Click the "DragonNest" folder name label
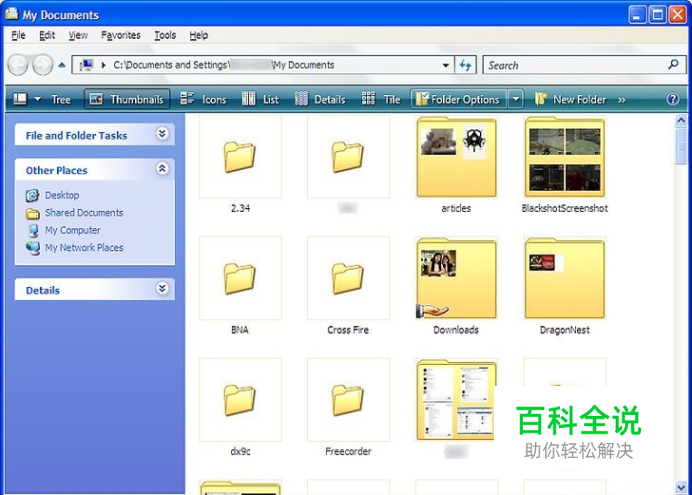The image size is (692, 495). [564, 330]
